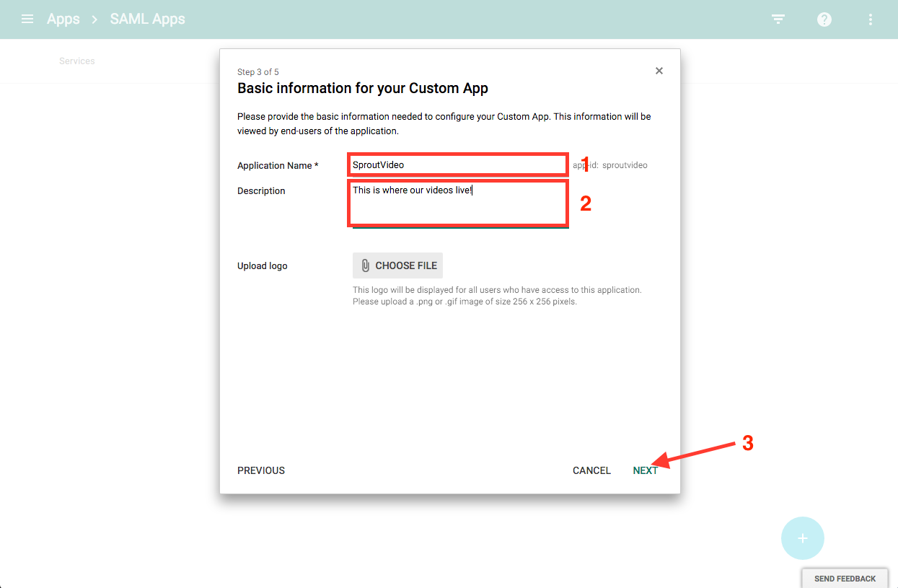Open SEND FEEDBACK button

pos(845,579)
